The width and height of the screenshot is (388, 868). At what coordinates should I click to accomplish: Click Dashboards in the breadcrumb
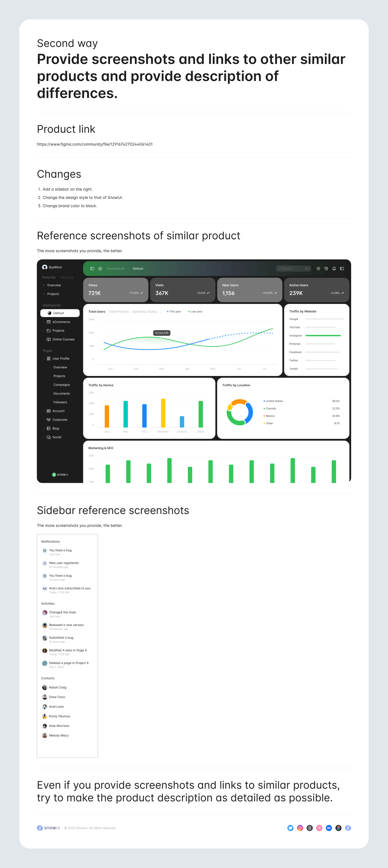pos(116,269)
